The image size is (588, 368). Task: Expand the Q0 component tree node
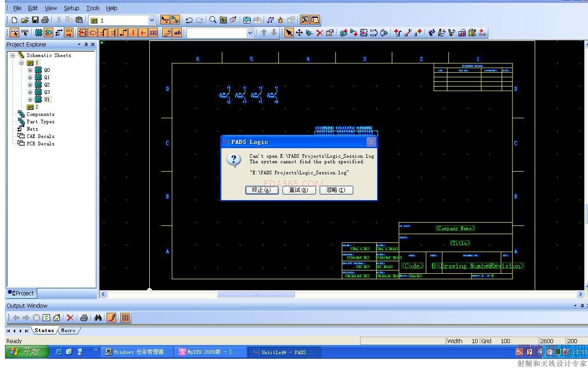pos(30,70)
